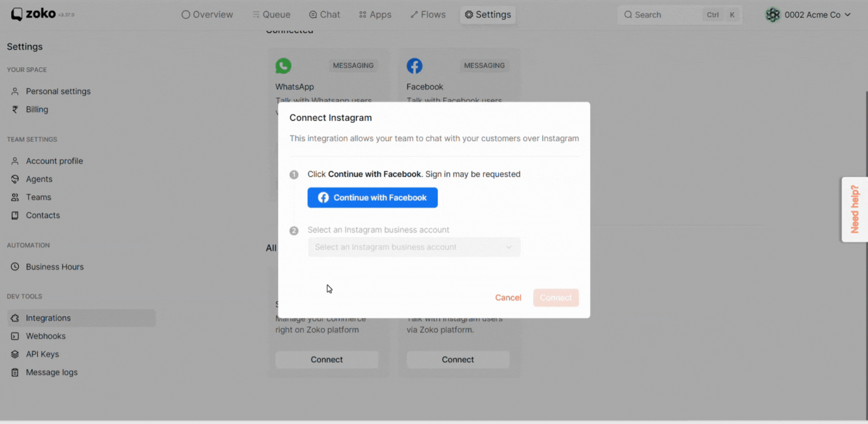Open the Queue tab

tap(271, 15)
